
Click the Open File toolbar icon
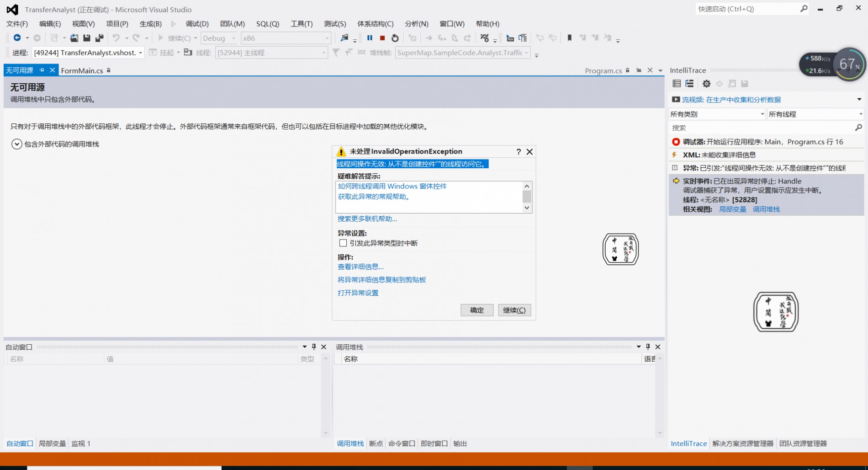click(x=74, y=38)
